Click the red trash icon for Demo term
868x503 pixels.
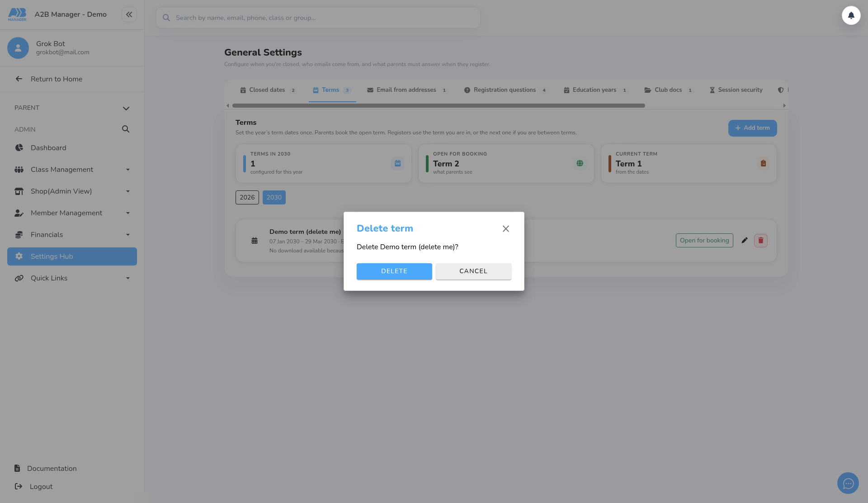[x=760, y=241]
